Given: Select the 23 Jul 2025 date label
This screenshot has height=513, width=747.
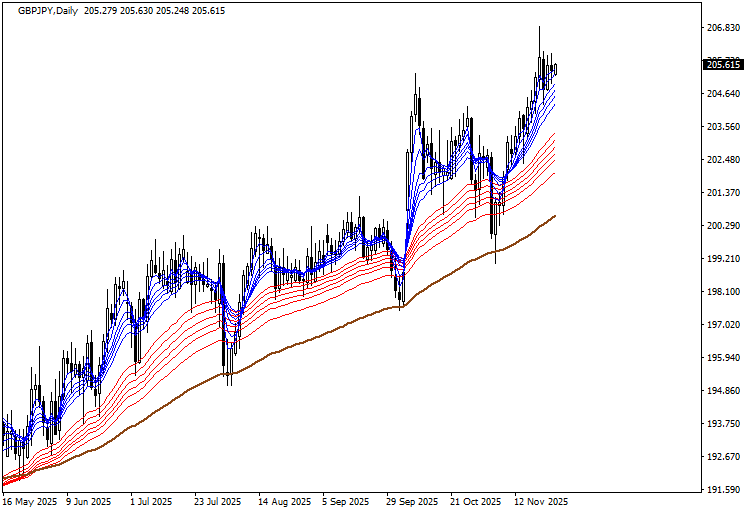Looking at the screenshot, I should [219, 502].
